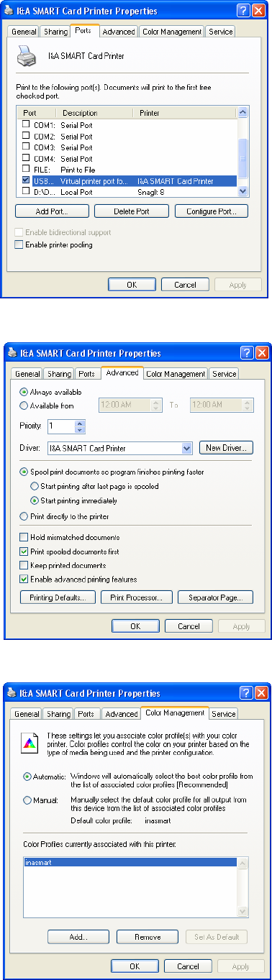Select Service tab in Ports dialog
Image resolution: width=272 pixels, height=980 pixels.
pyautogui.click(x=220, y=32)
